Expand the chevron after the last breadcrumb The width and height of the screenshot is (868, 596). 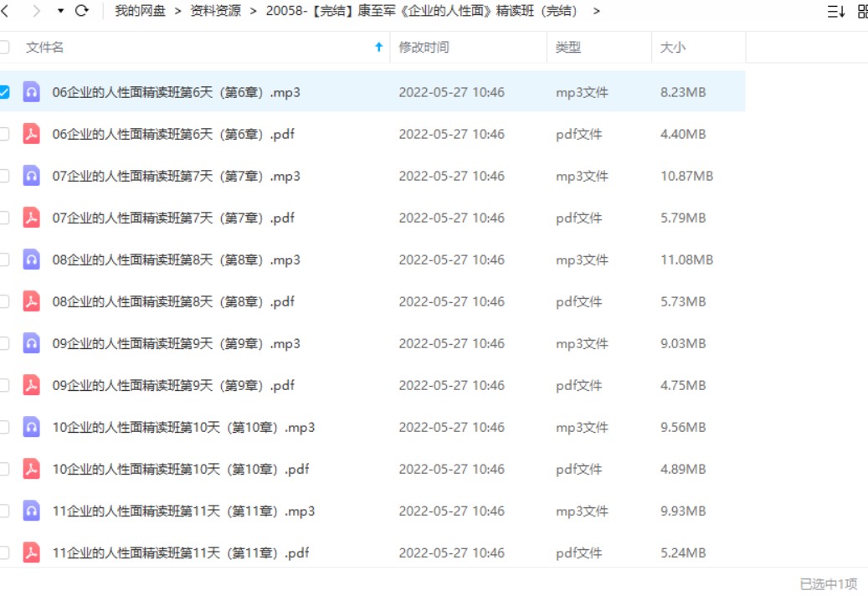pos(596,11)
